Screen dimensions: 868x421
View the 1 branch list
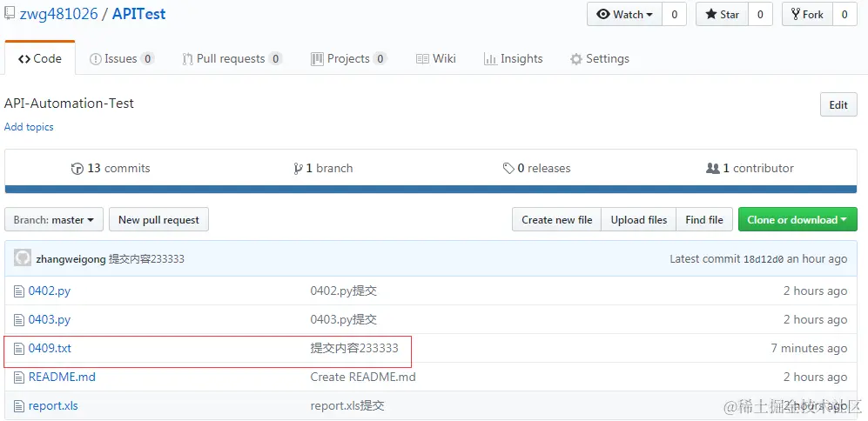[x=323, y=168]
